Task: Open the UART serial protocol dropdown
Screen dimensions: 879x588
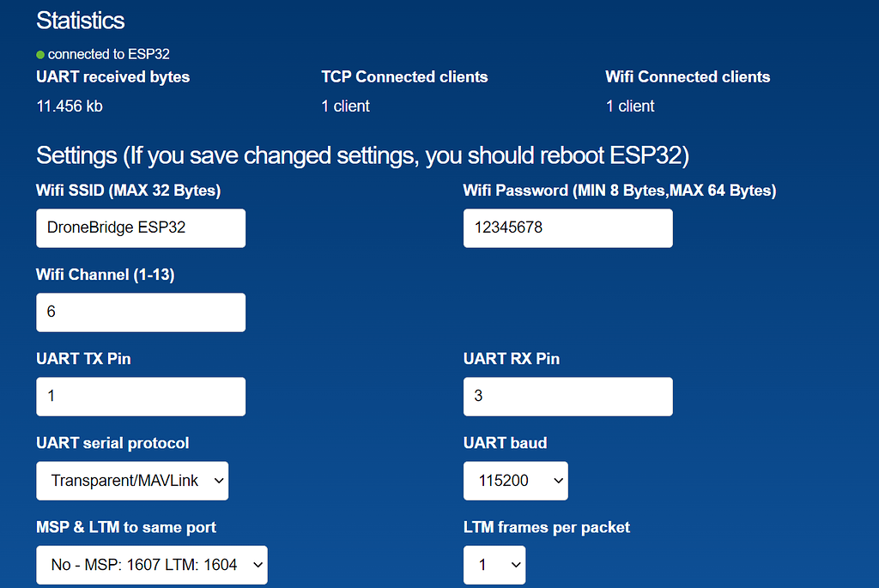Action: [x=131, y=481]
